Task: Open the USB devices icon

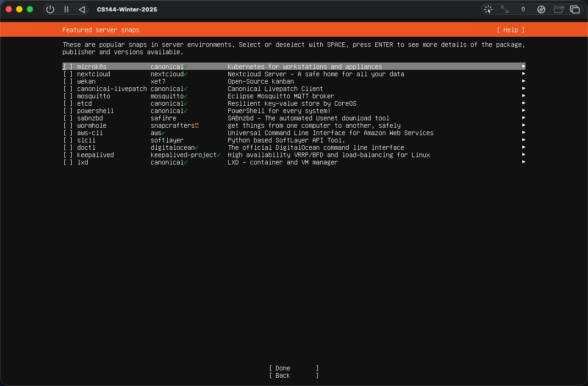Action: (x=523, y=9)
